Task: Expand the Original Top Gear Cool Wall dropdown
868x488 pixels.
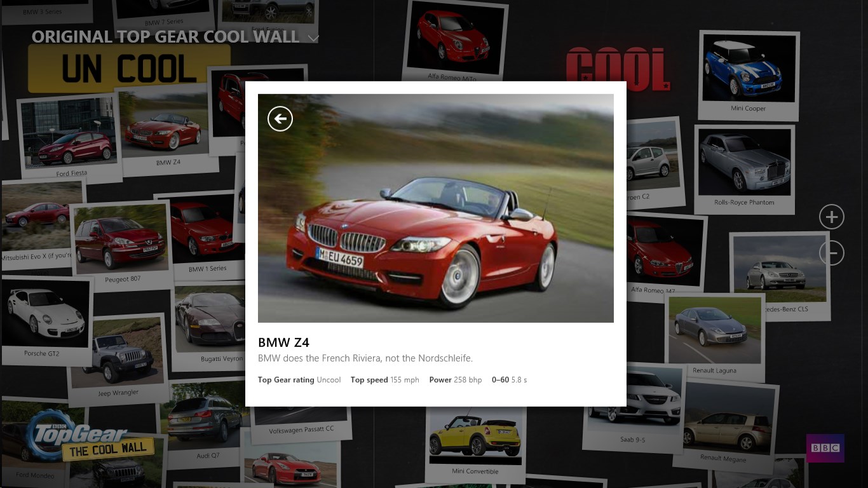Action: click(x=313, y=38)
